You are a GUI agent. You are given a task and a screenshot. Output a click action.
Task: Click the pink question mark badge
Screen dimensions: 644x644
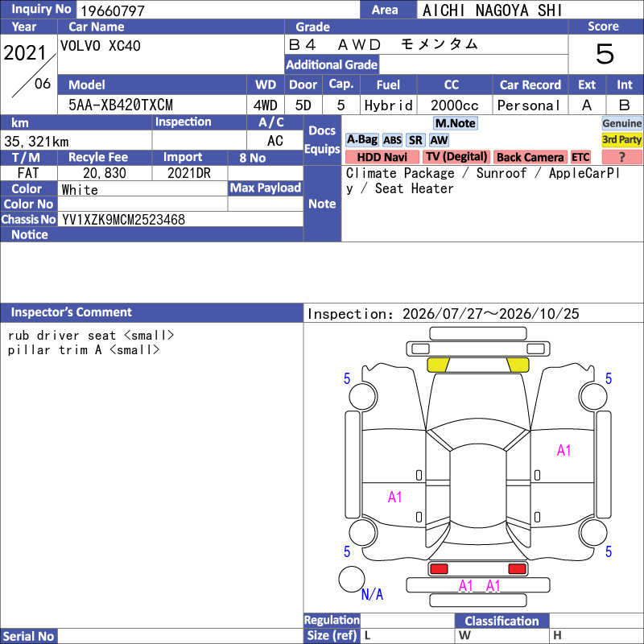click(621, 157)
